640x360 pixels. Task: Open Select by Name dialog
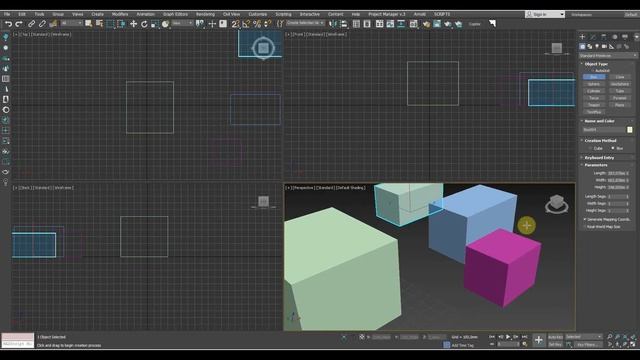[99, 24]
